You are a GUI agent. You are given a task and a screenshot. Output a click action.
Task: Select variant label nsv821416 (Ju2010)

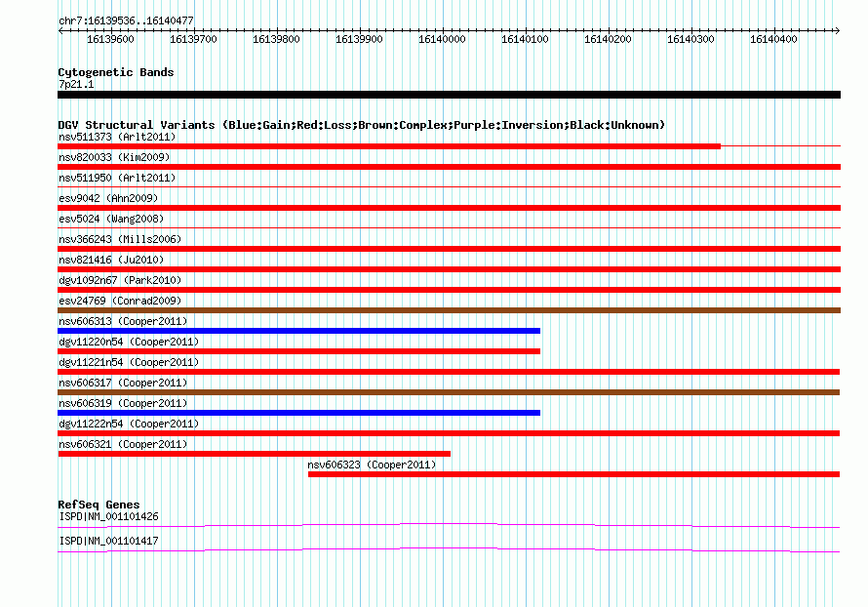click(x=111, y=260)
